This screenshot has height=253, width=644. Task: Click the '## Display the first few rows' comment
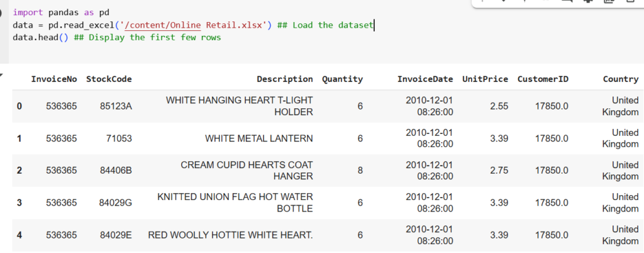(147, 37)
